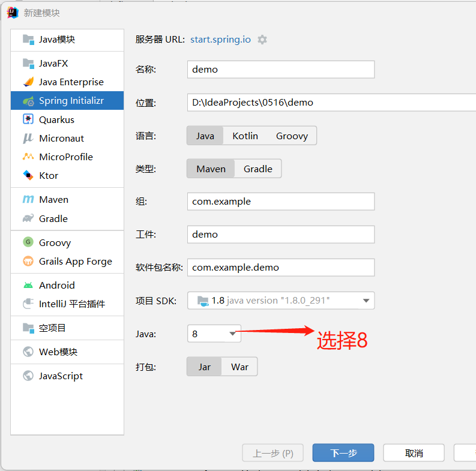The width and height of the screenshot is (476, 471).
Task: Click the 组 input field
Action: 281,202
